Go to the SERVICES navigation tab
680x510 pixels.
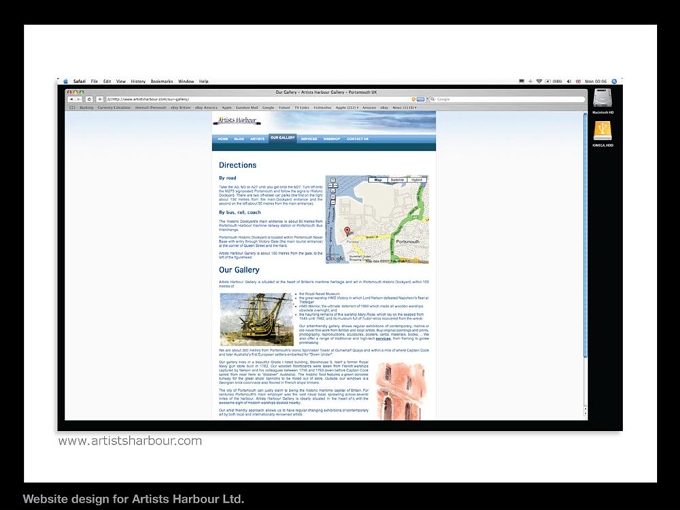[309, 139]
